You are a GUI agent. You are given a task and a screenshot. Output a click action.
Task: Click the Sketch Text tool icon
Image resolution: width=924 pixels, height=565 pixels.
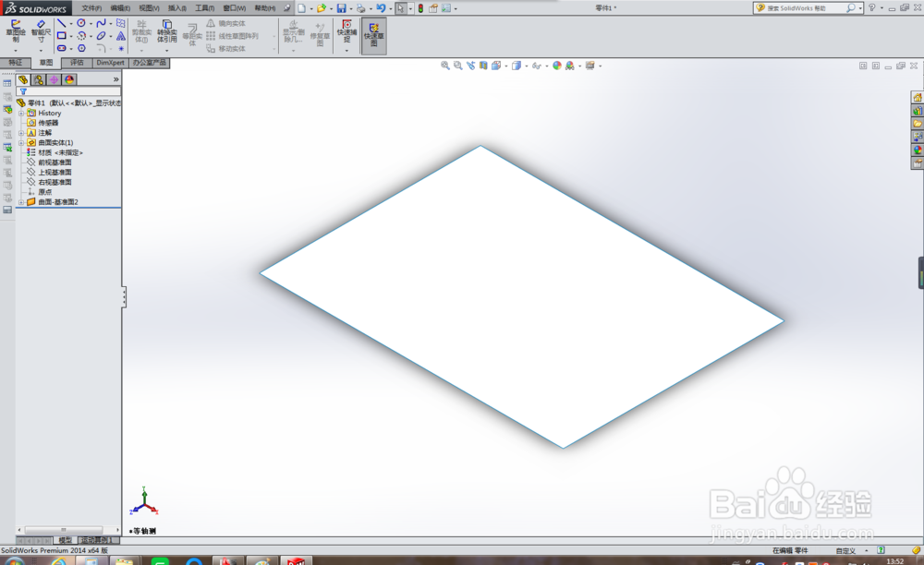(121, 36)
